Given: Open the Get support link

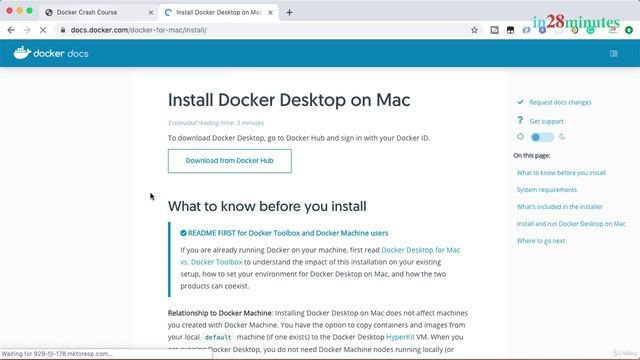Looking at the screenshot, I should pyautogui.click(x=546, y=121).
